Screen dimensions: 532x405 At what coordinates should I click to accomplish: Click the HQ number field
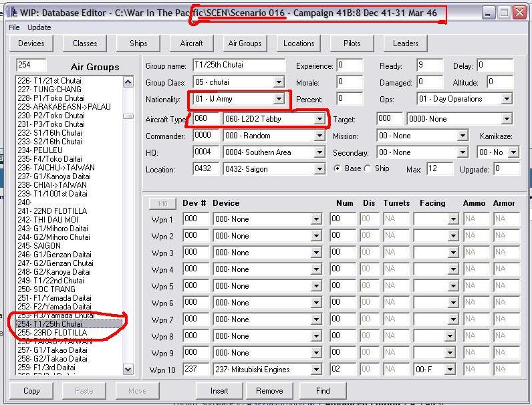(x=206, y=152)
